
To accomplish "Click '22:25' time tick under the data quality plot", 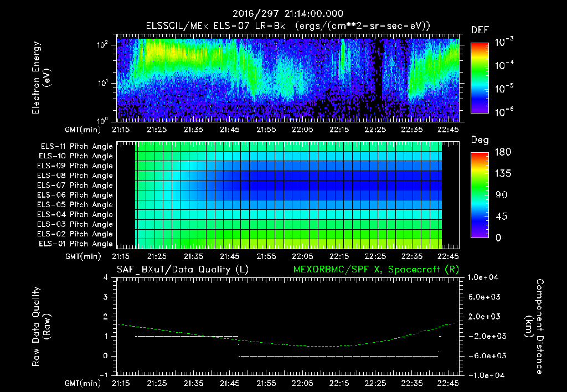I will click(375, 383).
